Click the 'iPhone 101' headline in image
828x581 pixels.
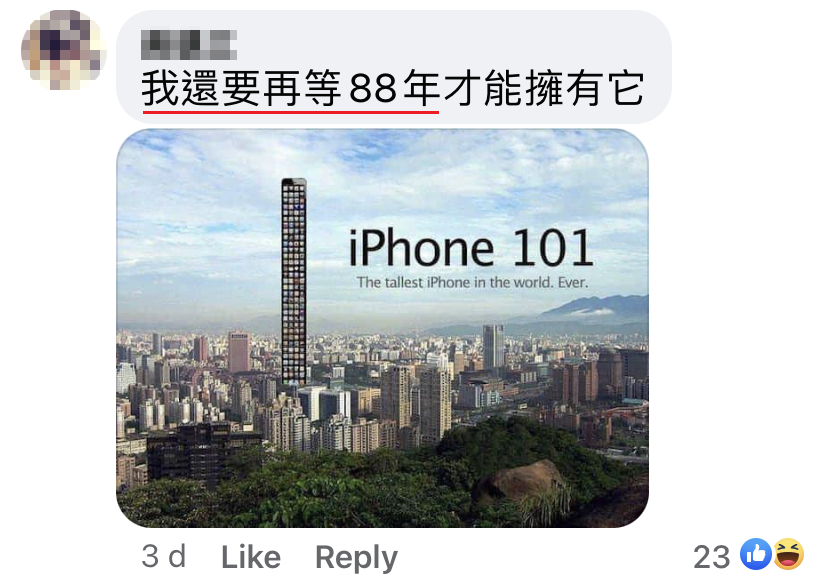[x=471, y=248]
